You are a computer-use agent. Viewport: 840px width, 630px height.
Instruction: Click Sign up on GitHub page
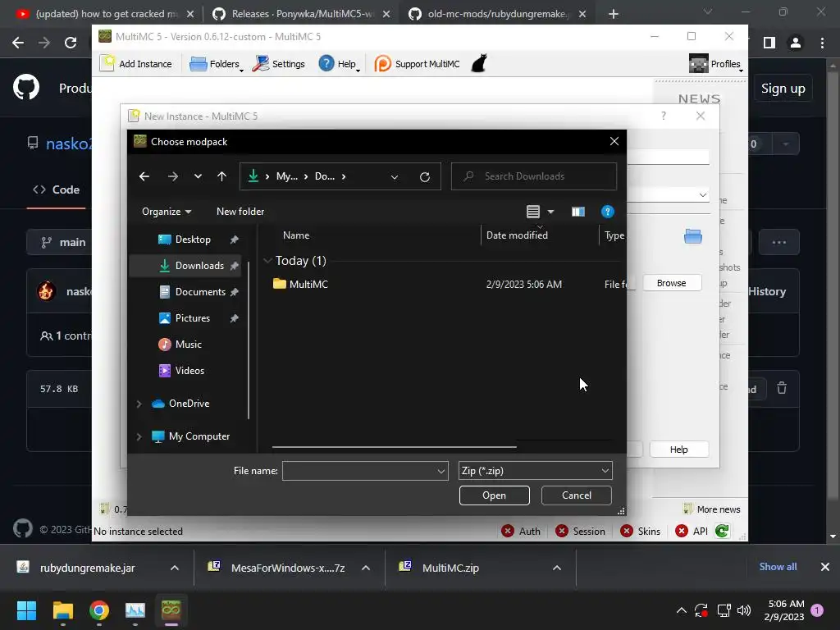point(783,89)
